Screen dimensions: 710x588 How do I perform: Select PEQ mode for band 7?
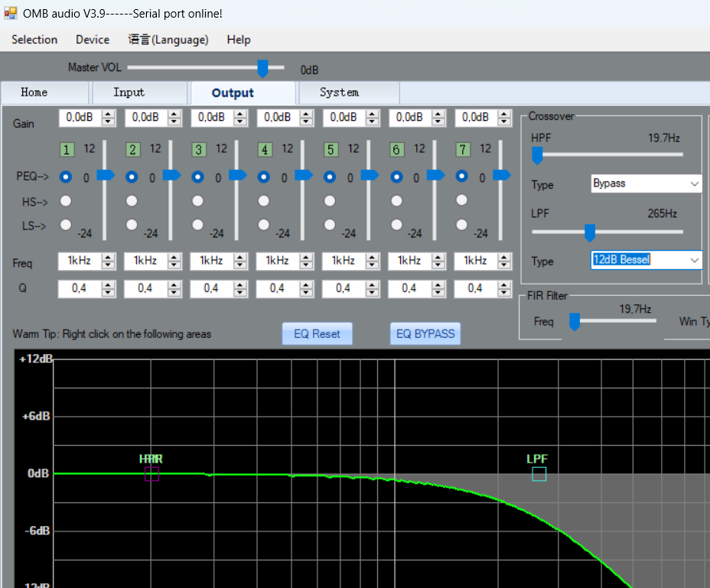point(462,176)
